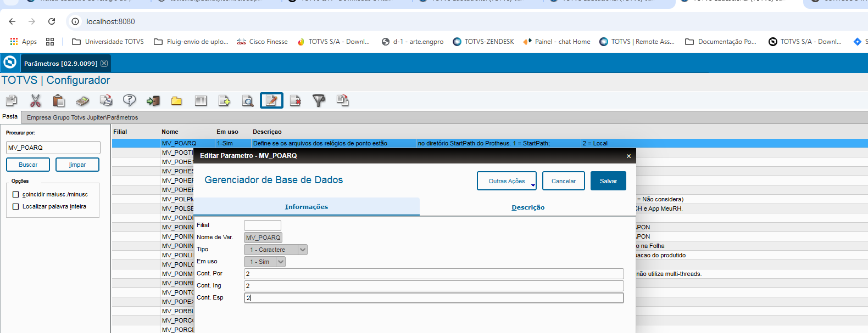The height and width of the screenshot is (333, 868).
Task: Reload the localhost page
Action: click(x=52, y=21)
